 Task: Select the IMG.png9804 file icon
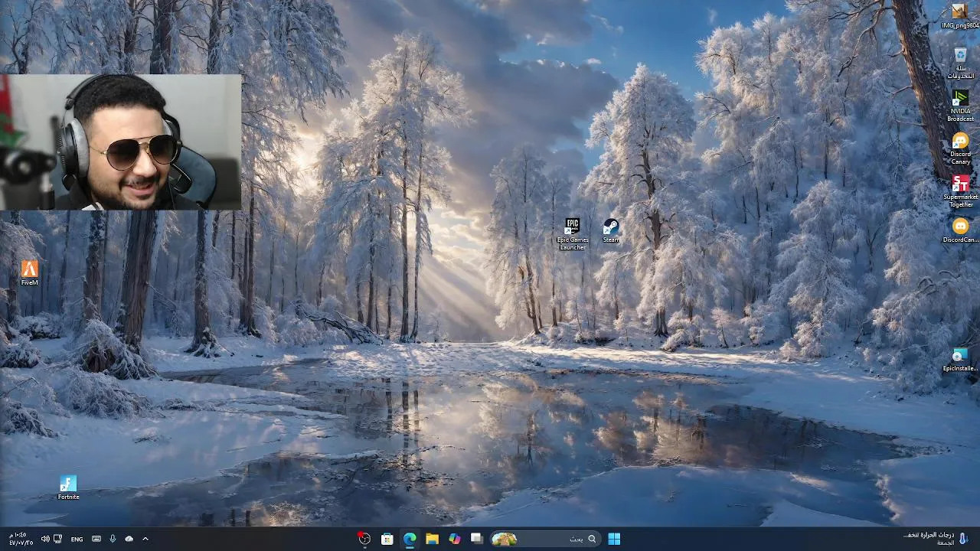(960, 15)
